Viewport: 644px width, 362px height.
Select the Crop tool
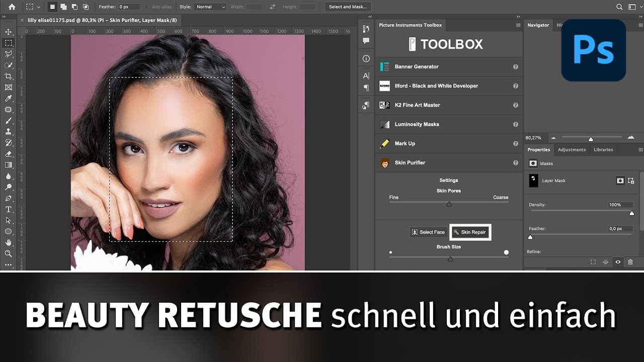(x=8, y=76)
